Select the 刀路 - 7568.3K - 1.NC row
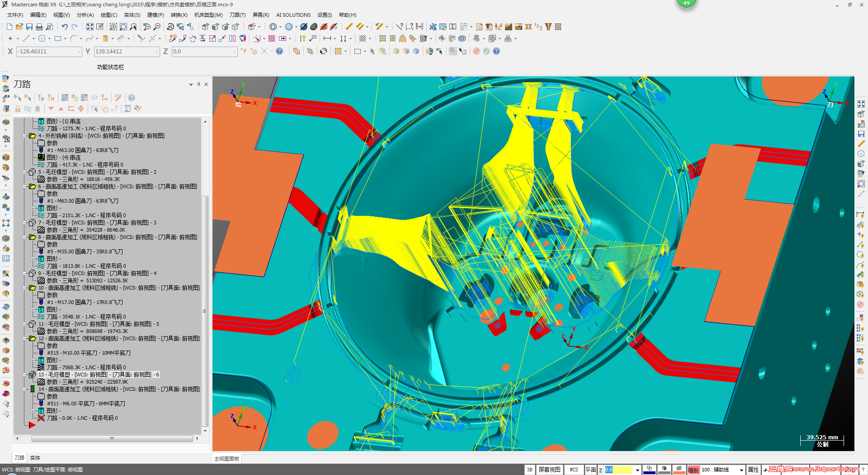Image resolution: width=868 pixels, height=475 pixels. [86, 367]
